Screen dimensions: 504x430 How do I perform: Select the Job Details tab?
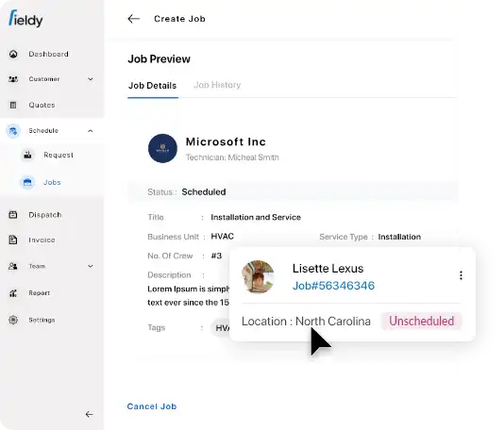click(x=152, y=86)
